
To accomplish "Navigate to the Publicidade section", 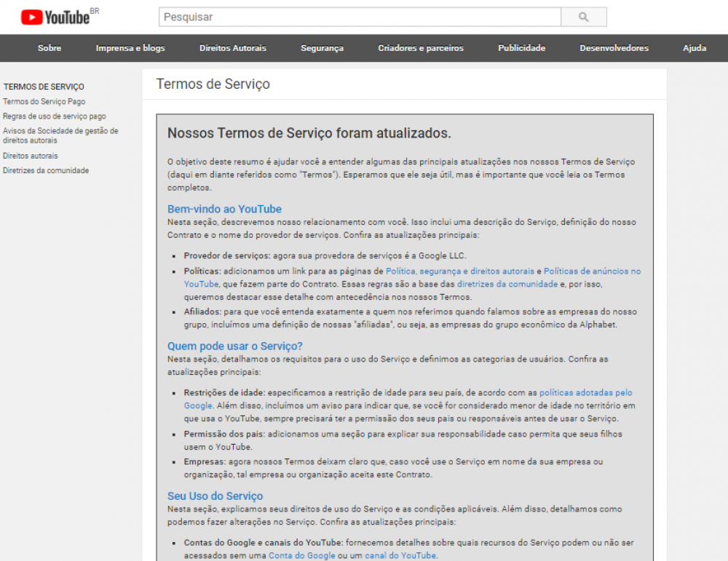I will pyautogui.click(x=521, y=48).
